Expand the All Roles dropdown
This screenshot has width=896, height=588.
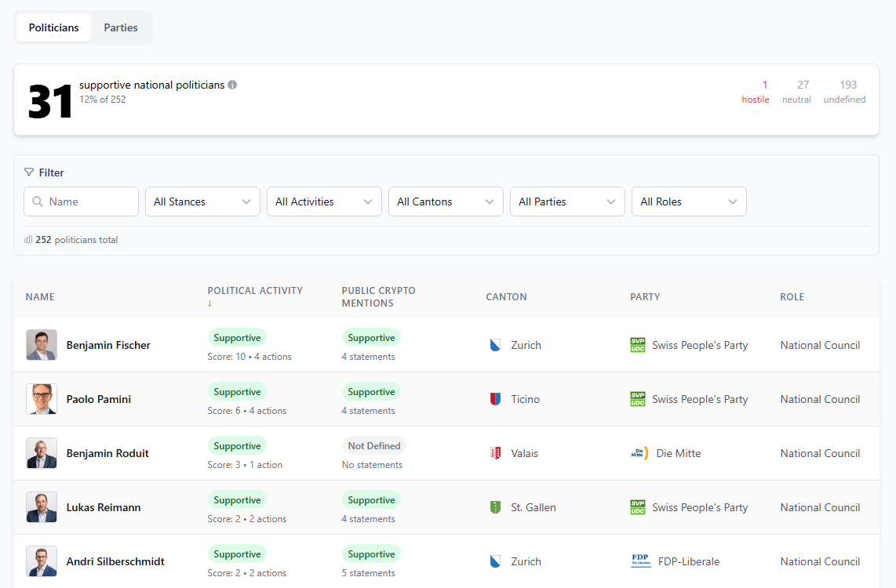click(x=689, y=201)
